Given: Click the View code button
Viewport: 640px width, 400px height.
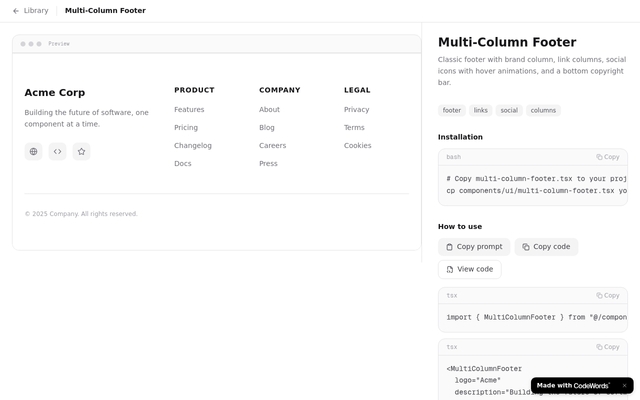Looking at the screenshot, I should coord(470,269).
